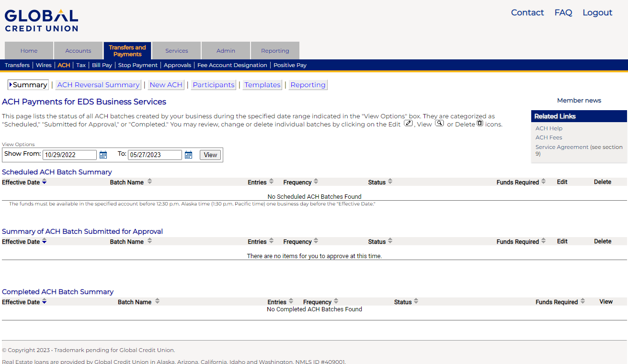This screenshot has width=628, height=364.
Task: Sort Completed batches by Batch Name
Action: coord(157,301)
